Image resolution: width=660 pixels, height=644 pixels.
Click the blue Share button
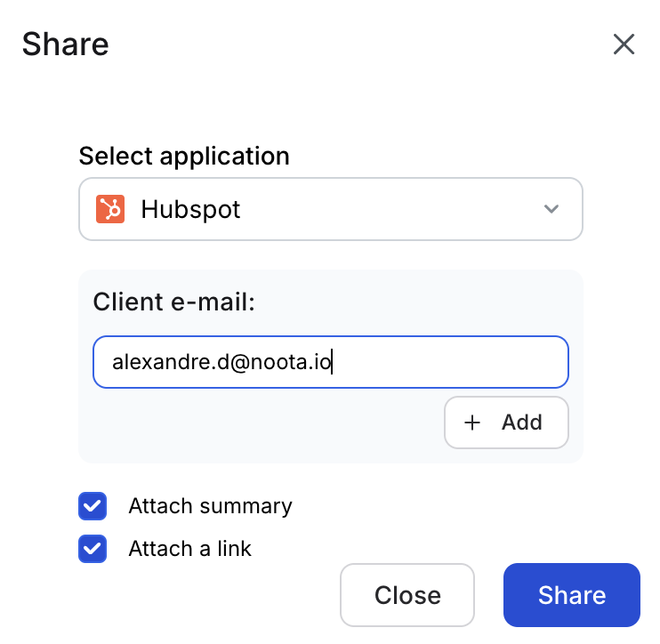coord(571,595)
